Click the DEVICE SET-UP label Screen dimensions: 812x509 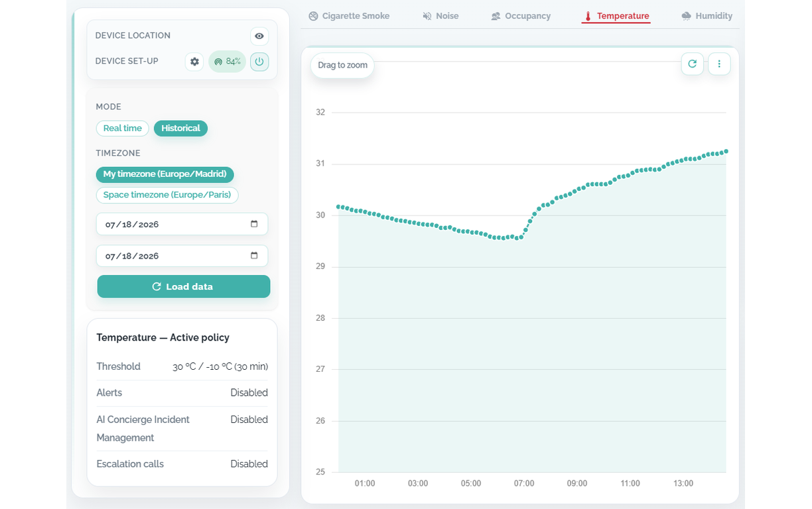coord(127,61)
